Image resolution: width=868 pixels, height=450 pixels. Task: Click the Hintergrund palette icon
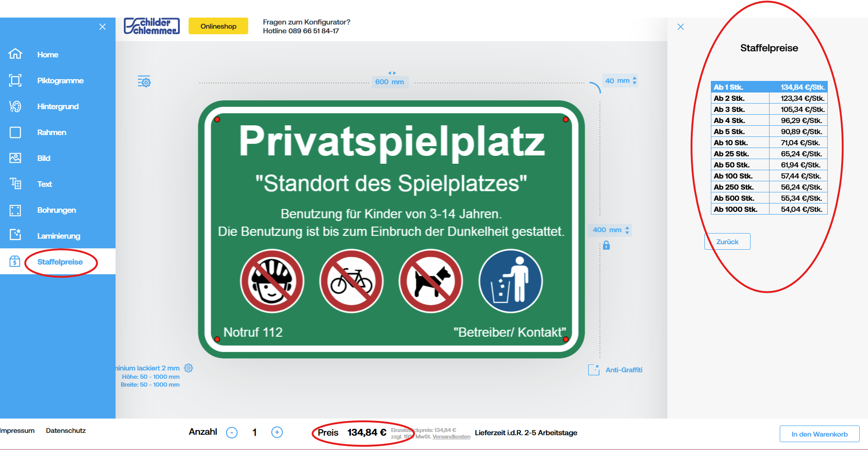[x=15, y=106]
